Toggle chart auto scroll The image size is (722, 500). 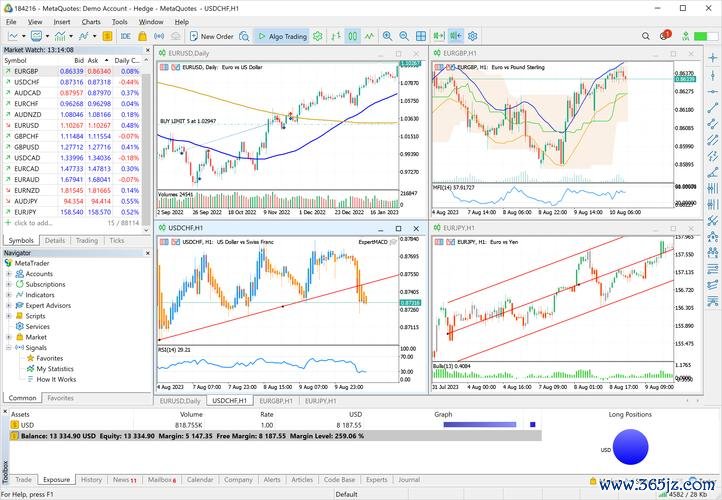pyautogui.click(x=439, y=36)
